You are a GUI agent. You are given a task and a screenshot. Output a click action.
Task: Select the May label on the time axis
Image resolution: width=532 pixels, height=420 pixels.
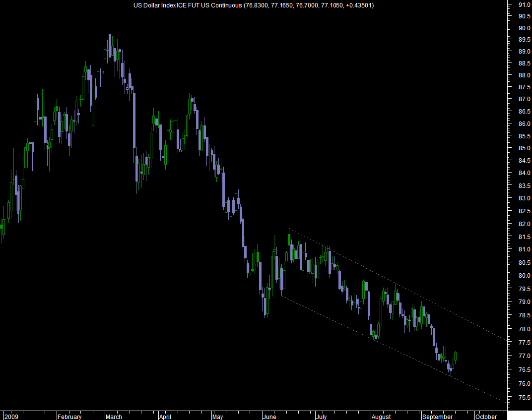click(217, 417)
